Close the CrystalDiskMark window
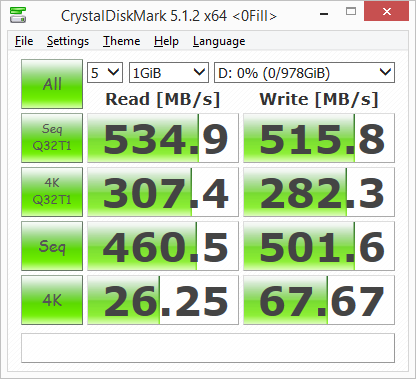Image resolution: width=416 pixels, height=379 pixels. click(x=386, y=12)
